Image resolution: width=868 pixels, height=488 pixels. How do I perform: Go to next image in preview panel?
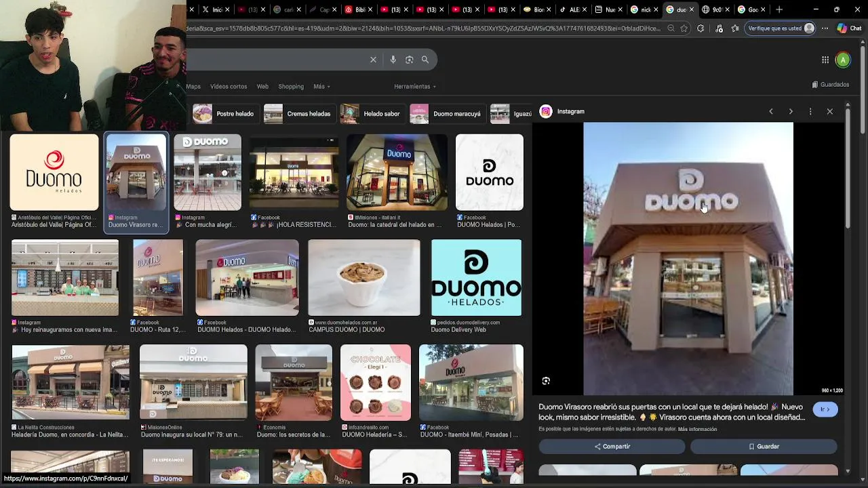(x=791, y=111)
